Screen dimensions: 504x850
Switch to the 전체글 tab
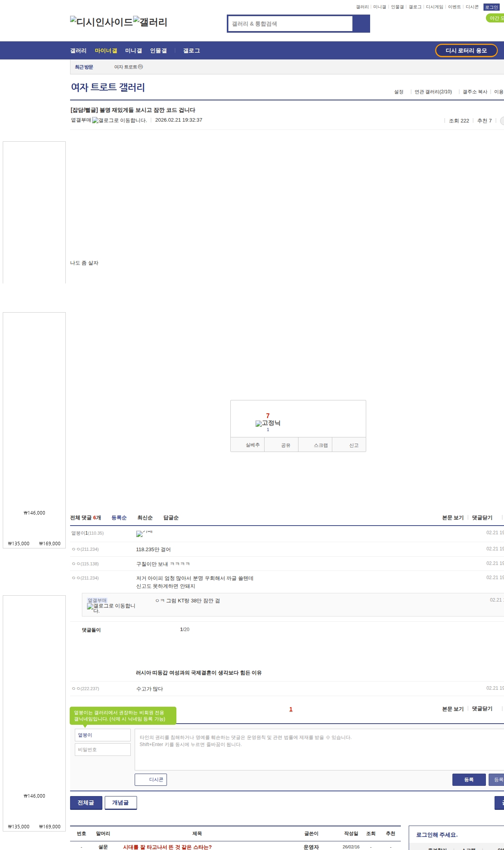86,803
